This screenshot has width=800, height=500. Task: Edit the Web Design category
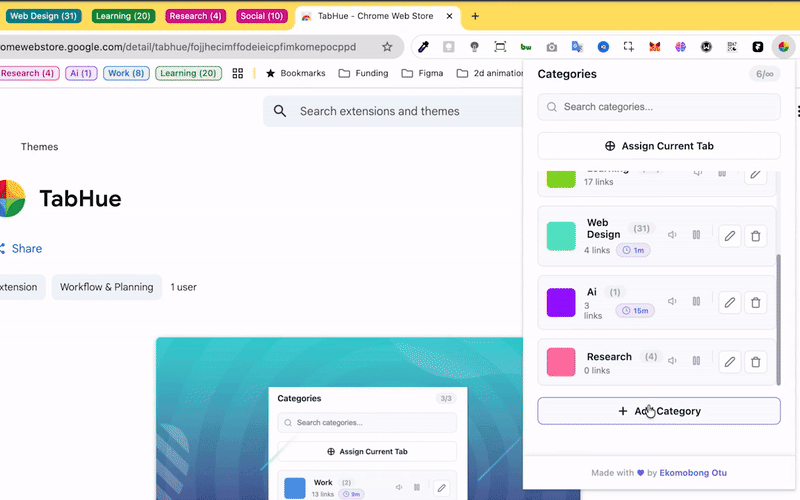pos(730,236)
